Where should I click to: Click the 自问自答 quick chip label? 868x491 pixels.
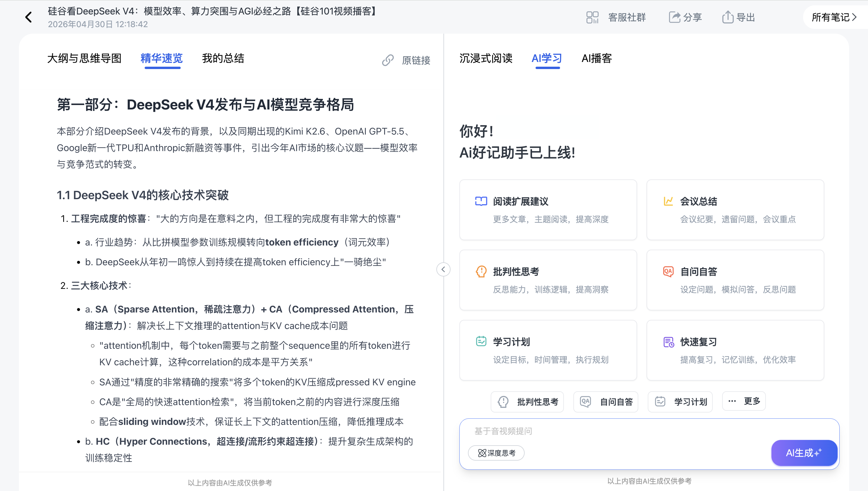tap(616, 402)
